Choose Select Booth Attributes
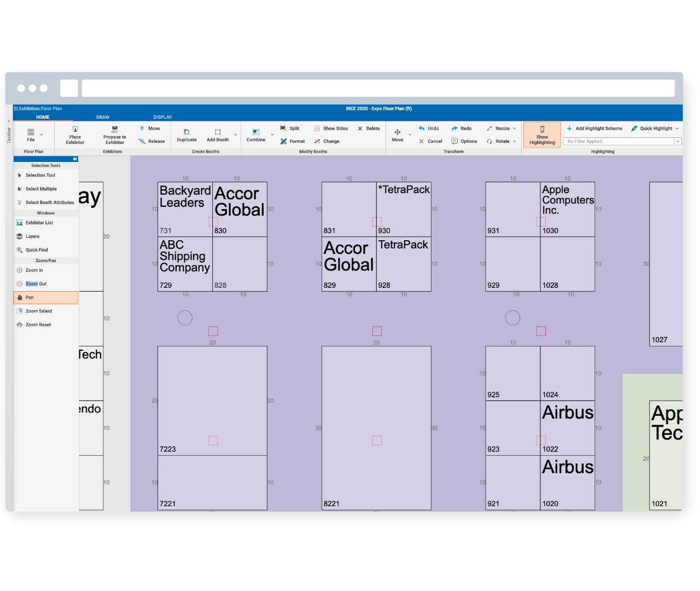This screenshot has width=700, height=591. (x=46, y=202)
